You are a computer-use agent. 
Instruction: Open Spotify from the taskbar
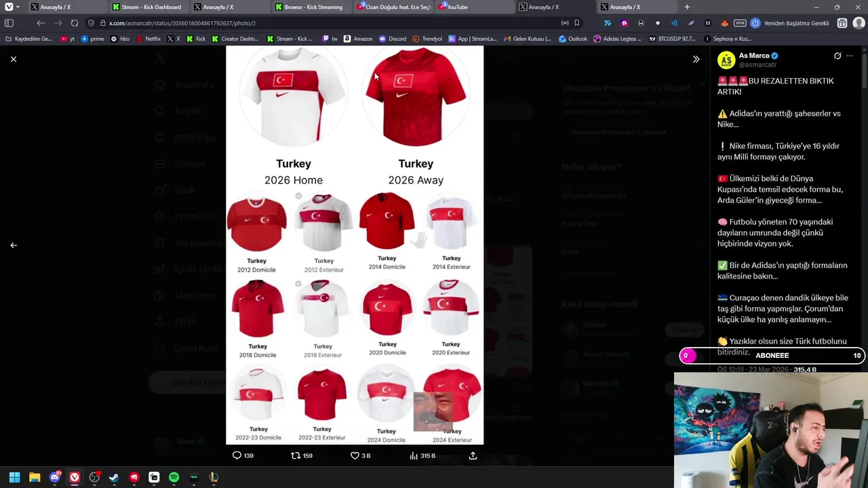174,477
